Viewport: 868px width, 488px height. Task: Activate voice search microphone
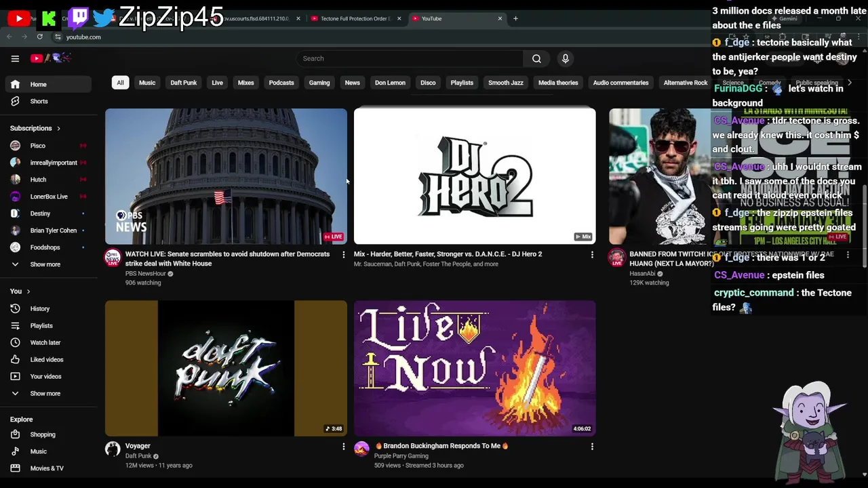click(x=565, y=58)
